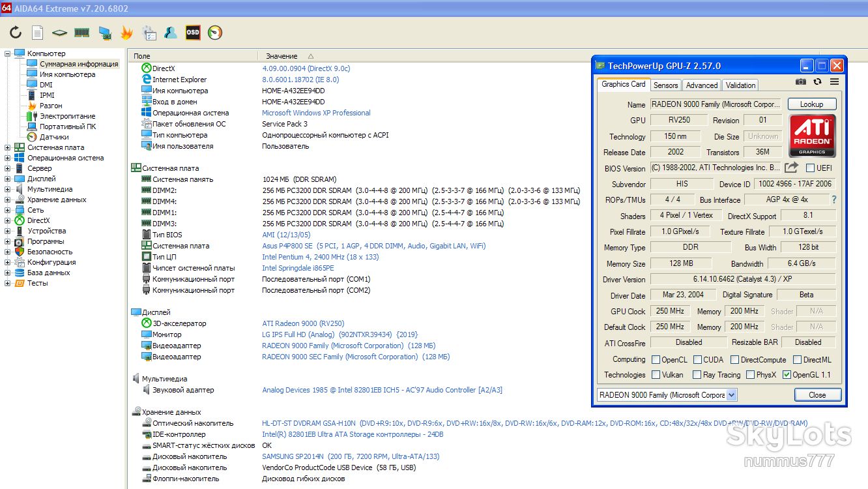868x489 pixels.
Task: Click the Lookup button in GPU-Z
Action: click(812, 104)
